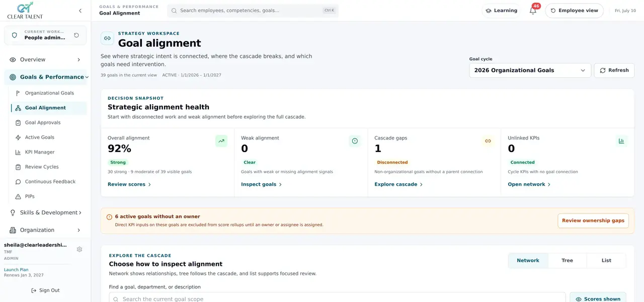This screenshot has width=644, height=302.
Task: Open the PIPs page
Action: pyautogui.click(x=48, y=196)
